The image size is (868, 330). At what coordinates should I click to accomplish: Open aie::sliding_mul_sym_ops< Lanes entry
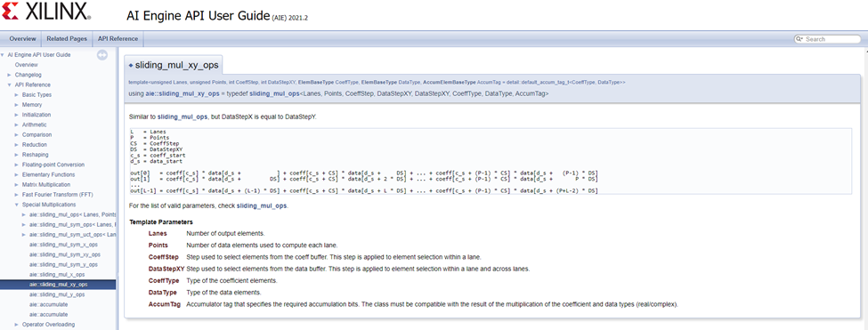pyautogui.click(x=72, y=224)
